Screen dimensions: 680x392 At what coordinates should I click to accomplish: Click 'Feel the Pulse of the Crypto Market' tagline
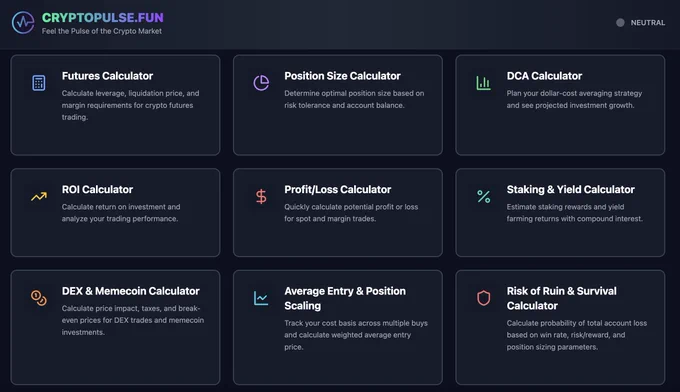[101, 31]
